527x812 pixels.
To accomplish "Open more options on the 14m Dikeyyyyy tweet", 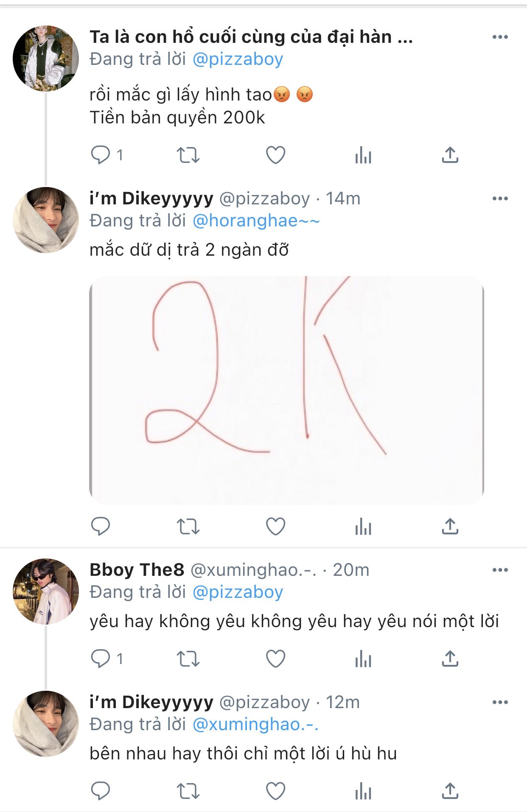I will [500, 199].
